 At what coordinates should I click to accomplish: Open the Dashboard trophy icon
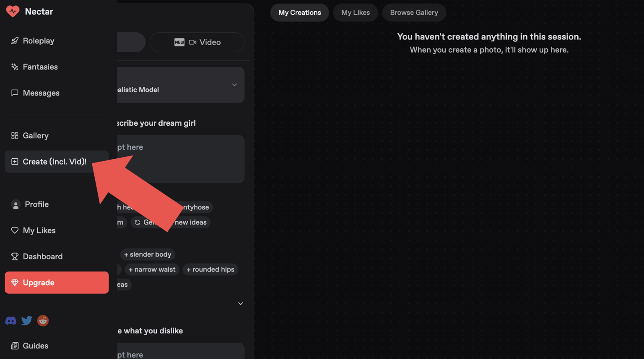click(15, 256)
